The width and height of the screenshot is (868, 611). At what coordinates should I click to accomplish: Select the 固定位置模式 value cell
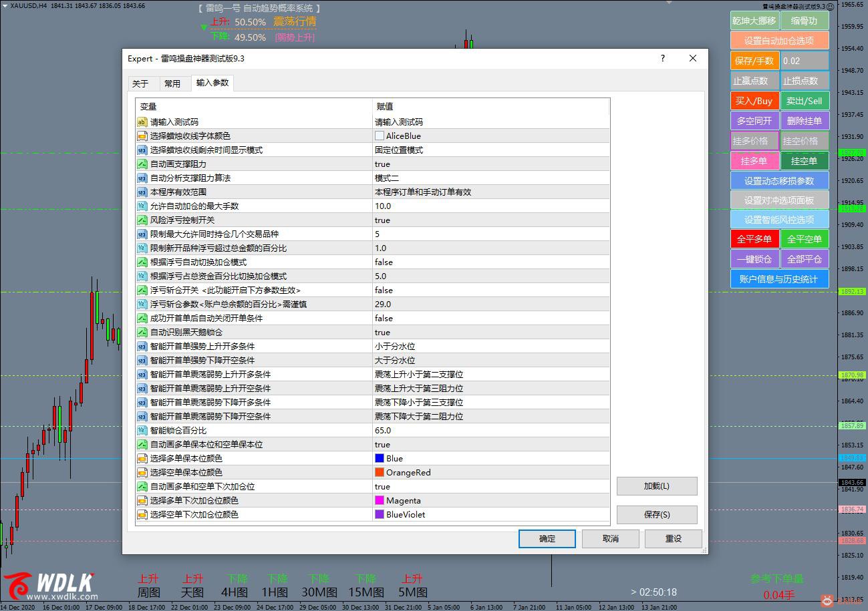(x=491, y=150)
